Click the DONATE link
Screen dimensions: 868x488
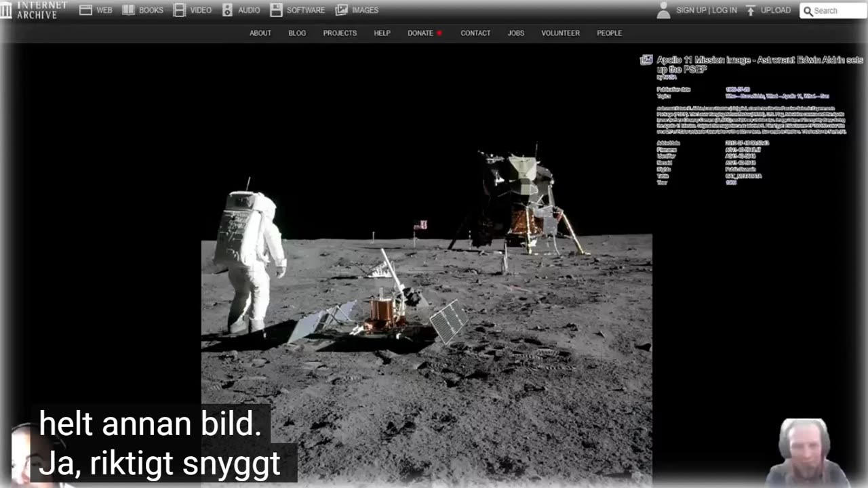420,33
